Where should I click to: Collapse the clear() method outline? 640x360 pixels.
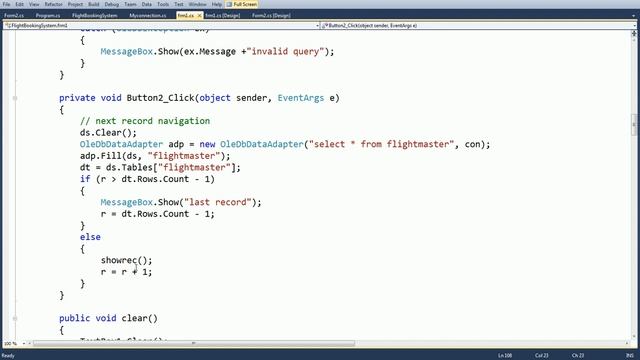(x=15, y=318)
